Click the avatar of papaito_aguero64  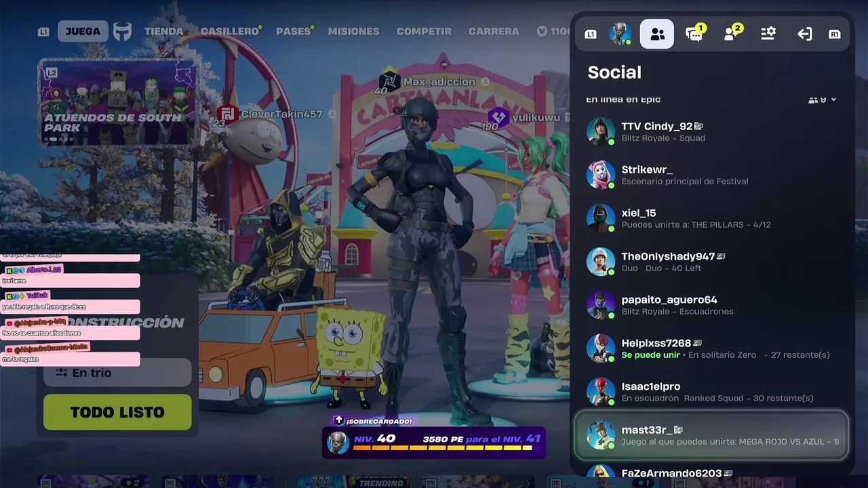click(601, 305)
